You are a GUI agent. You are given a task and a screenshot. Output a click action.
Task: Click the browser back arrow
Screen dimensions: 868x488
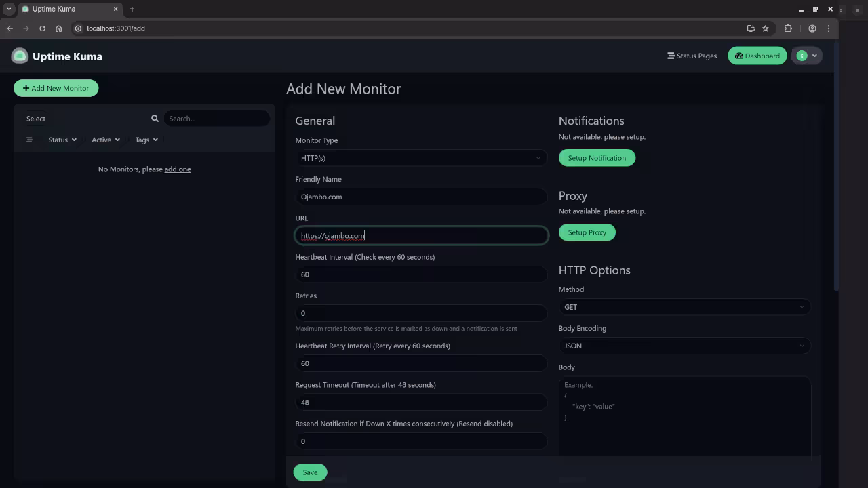(9, 28)
